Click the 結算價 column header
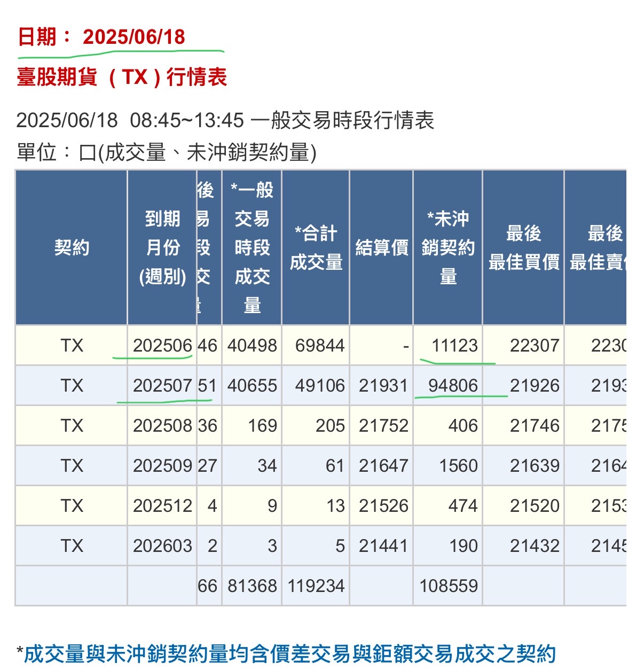 (381, 247)
